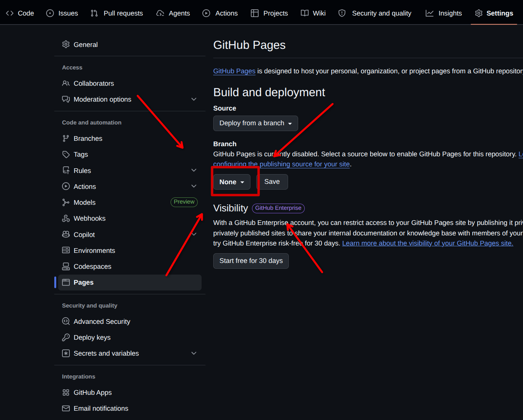523x420 pixels.
Task: Open the Projects tab
Action: 269,13
